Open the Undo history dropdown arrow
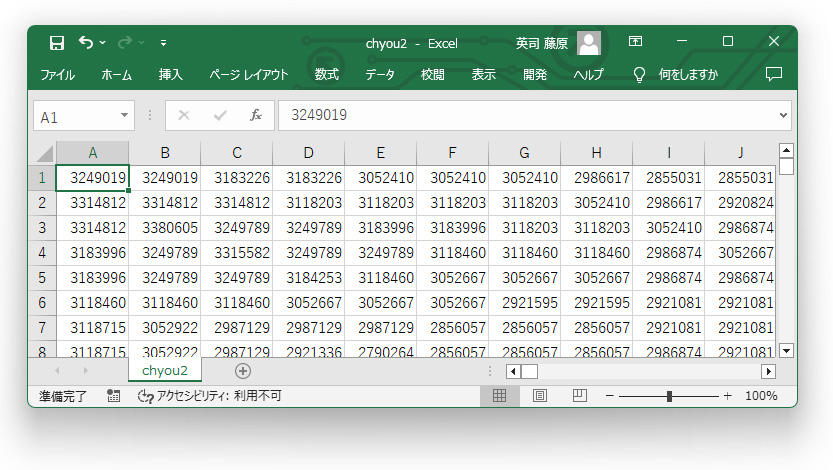 tap(103, 42)
